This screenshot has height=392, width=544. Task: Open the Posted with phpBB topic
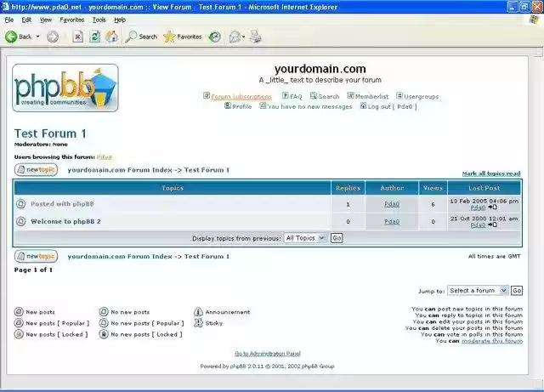click(62, 204)
